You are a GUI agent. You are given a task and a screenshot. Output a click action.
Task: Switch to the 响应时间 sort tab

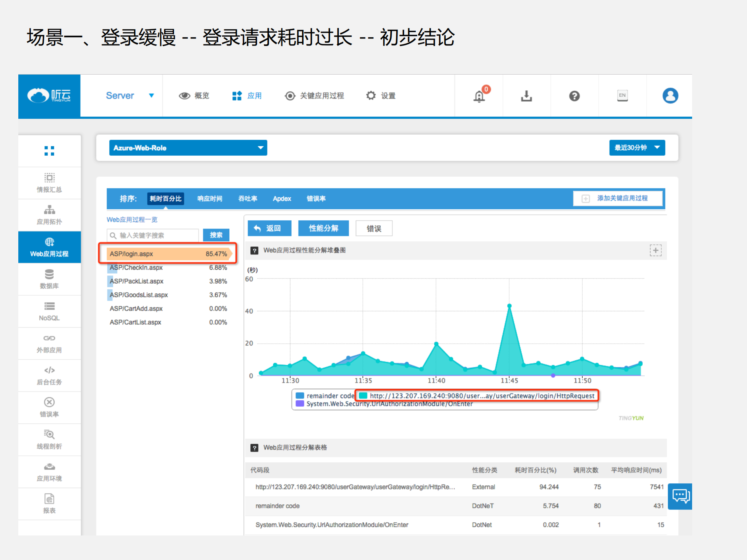pos(209,198)
